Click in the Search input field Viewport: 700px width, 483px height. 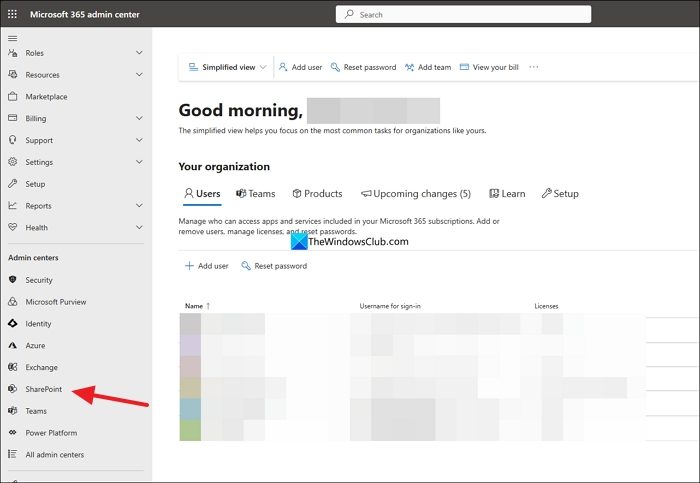click(x=463, y=14)
